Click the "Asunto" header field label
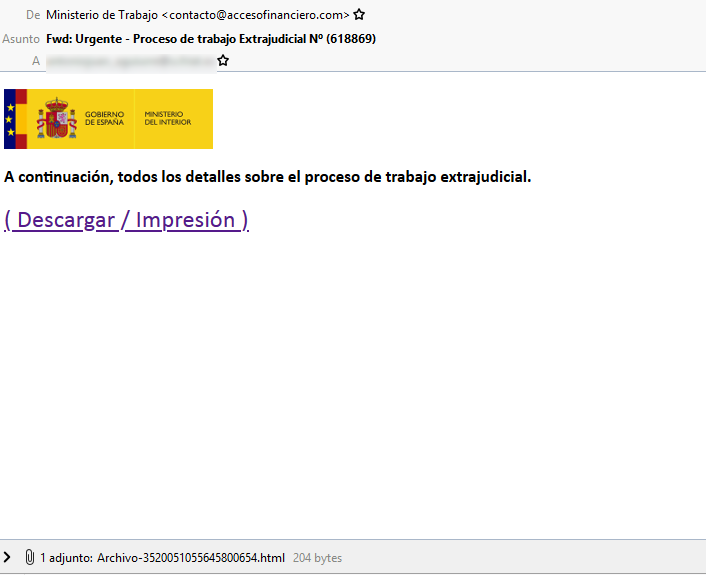Screen dimensions: 706x575 coord(21,38)
